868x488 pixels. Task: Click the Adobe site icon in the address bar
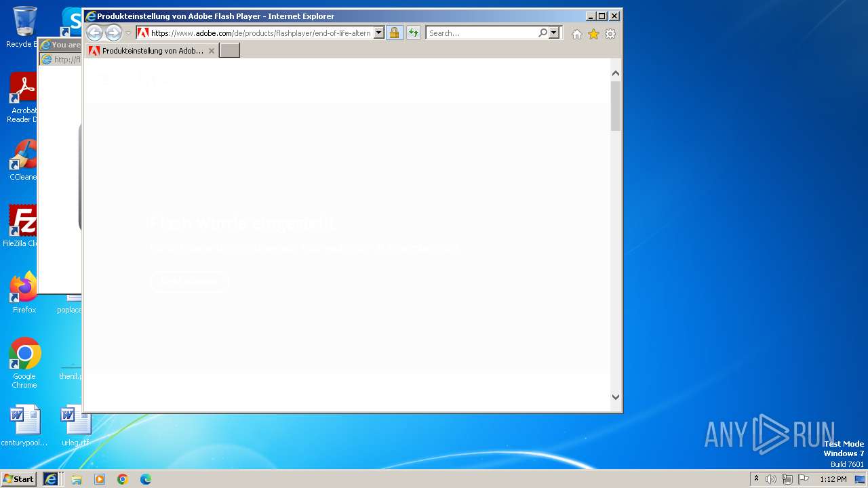(143, 33)
